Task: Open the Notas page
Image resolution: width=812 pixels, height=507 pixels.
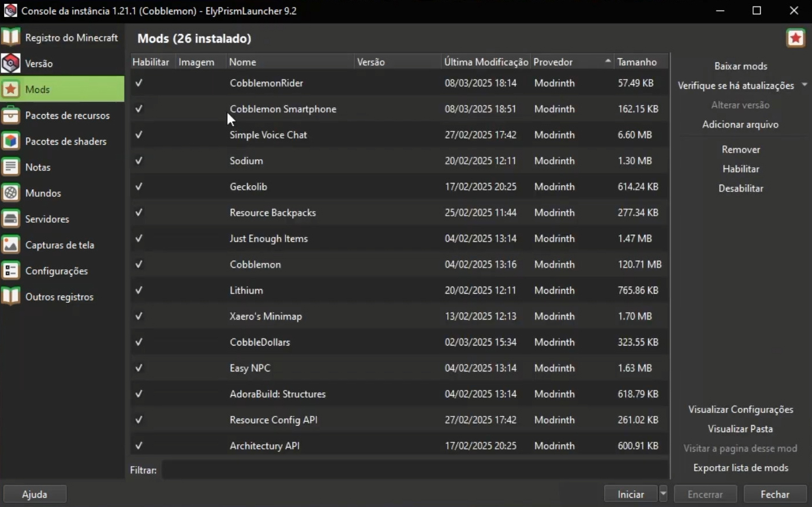Action: [x=62, y=167]
